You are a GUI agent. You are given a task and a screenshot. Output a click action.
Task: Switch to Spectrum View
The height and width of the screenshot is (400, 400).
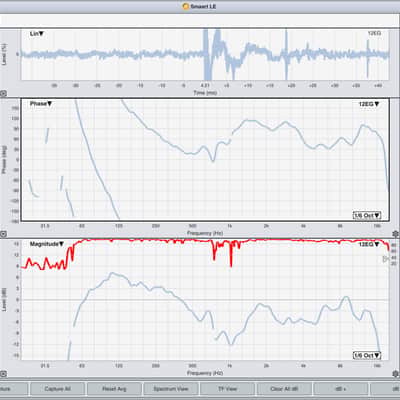click(x=171, y=389)
